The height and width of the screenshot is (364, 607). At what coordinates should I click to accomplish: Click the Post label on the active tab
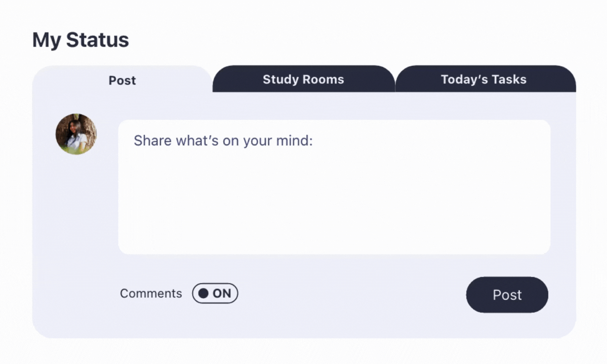click(x=122, y=80)
